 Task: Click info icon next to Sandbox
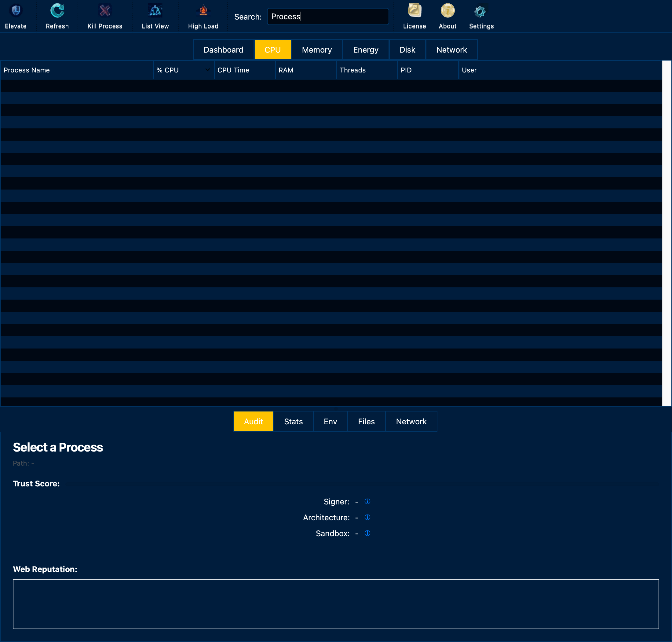tap(367, 533)
